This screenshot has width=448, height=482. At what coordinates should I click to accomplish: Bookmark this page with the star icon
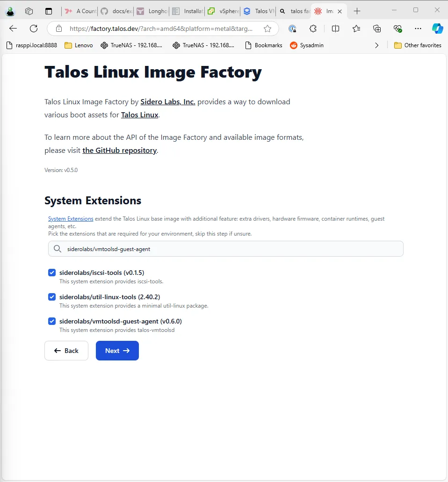pyautogui.click(x=267, y=29)
